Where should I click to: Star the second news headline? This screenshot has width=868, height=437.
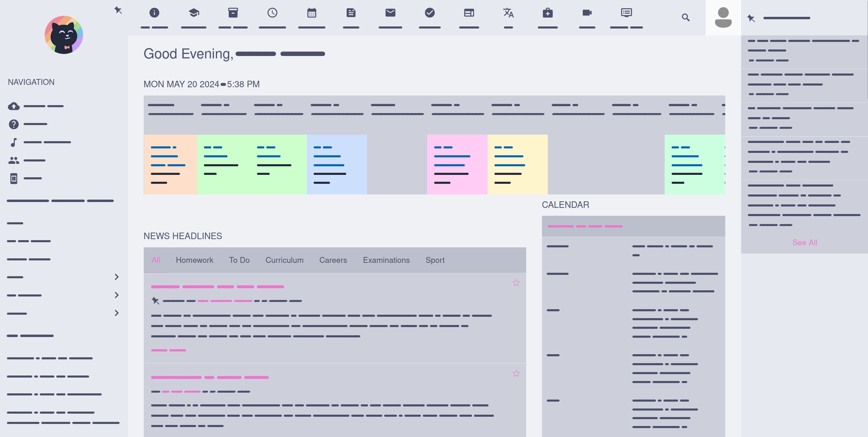(516, 373)
